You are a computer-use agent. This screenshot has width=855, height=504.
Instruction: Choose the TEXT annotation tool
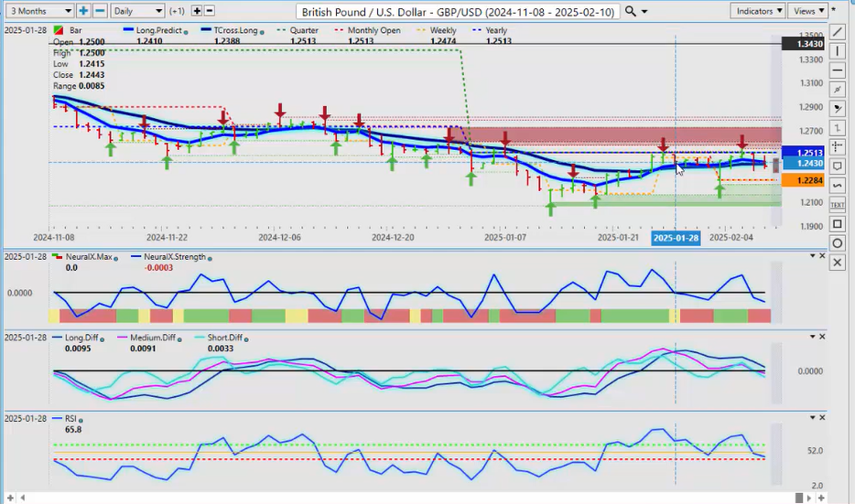coord(838,205)
